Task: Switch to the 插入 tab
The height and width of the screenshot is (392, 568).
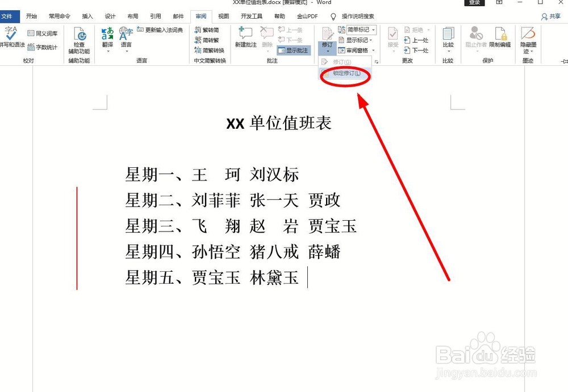Action: [x=87, y=16]
